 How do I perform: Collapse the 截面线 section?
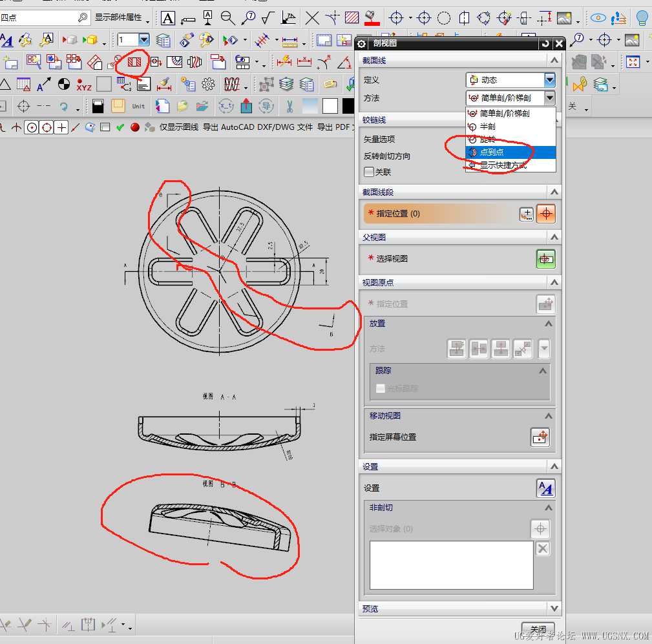pyautogui.click(x=554, y=60)
